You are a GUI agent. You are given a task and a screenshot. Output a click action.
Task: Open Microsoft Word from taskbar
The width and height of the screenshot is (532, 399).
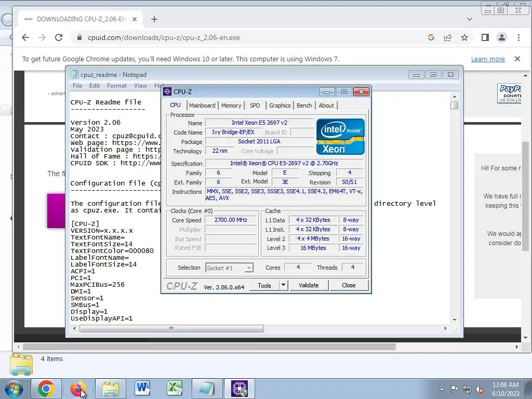pyautogui.click(x=142, y=389)
